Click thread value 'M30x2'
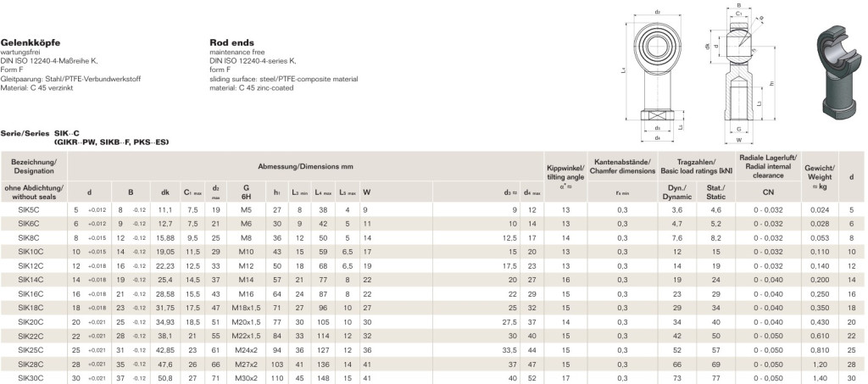Image resolution: width=868 pixels, height=384 pixels. 247,378
